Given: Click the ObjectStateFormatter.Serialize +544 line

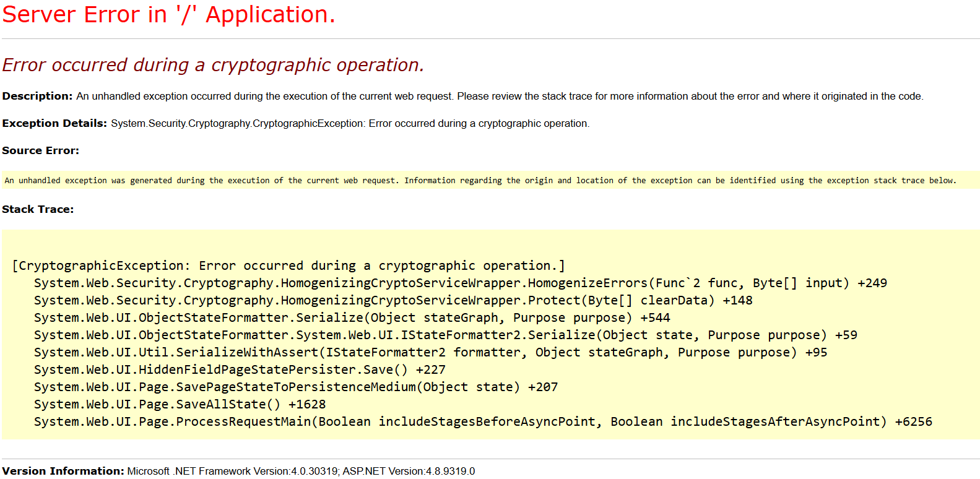Looking at the screenshot, I should [352, 317].
